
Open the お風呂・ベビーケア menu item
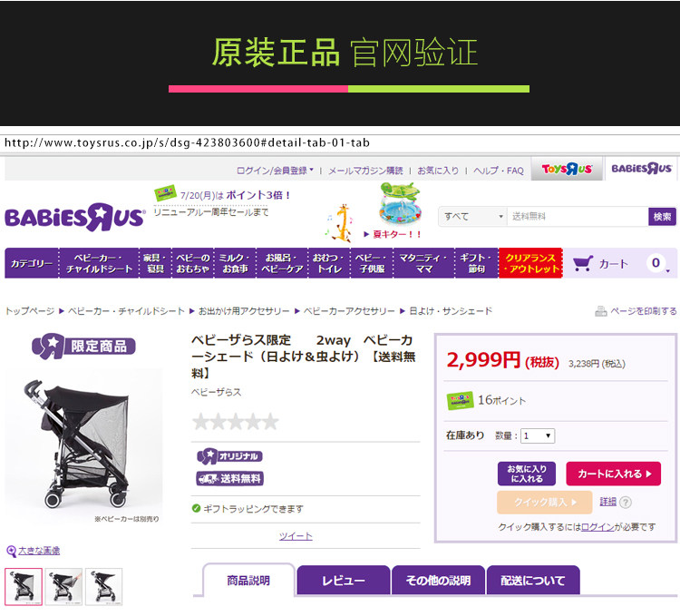coord(282,263)
